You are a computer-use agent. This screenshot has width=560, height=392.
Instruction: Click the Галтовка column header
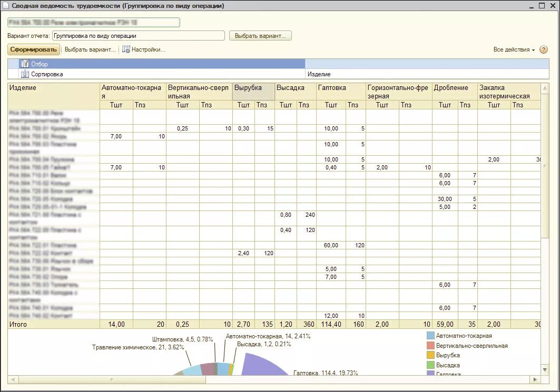coord(341,92)
